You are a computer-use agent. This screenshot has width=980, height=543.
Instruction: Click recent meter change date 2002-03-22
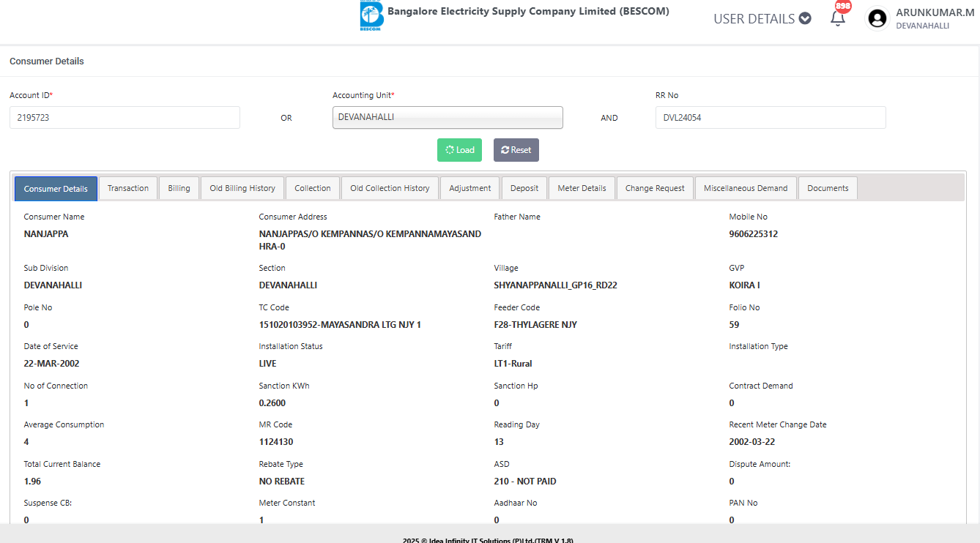click(x=752, y=442)
